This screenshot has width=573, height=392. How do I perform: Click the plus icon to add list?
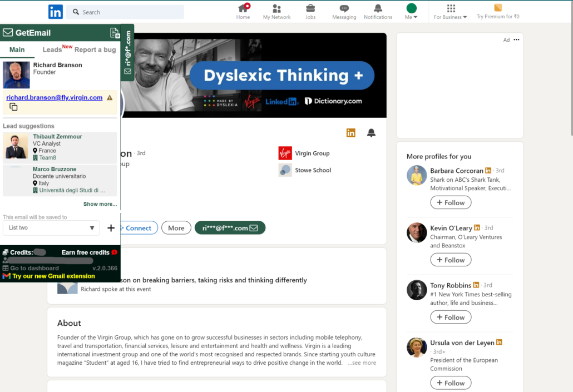[111, 228]
